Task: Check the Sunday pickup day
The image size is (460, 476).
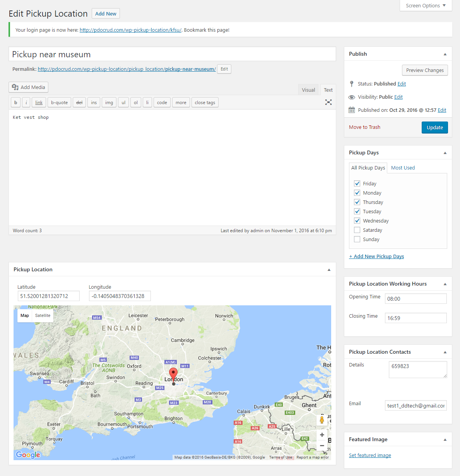Action: pyautogui.click(x=357, y=239)
